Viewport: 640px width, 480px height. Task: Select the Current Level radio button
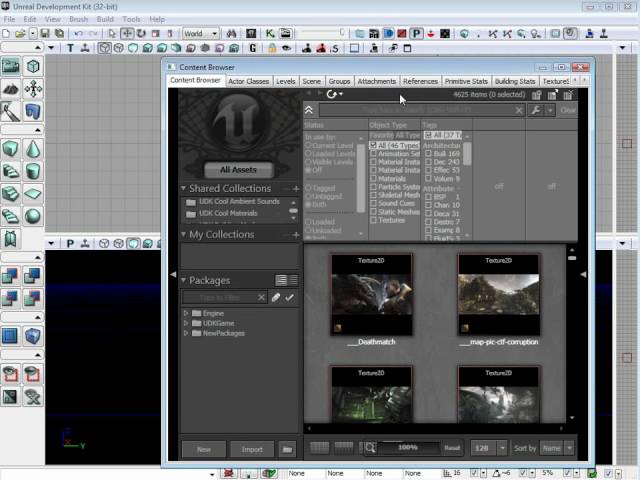tap(308, 145)
